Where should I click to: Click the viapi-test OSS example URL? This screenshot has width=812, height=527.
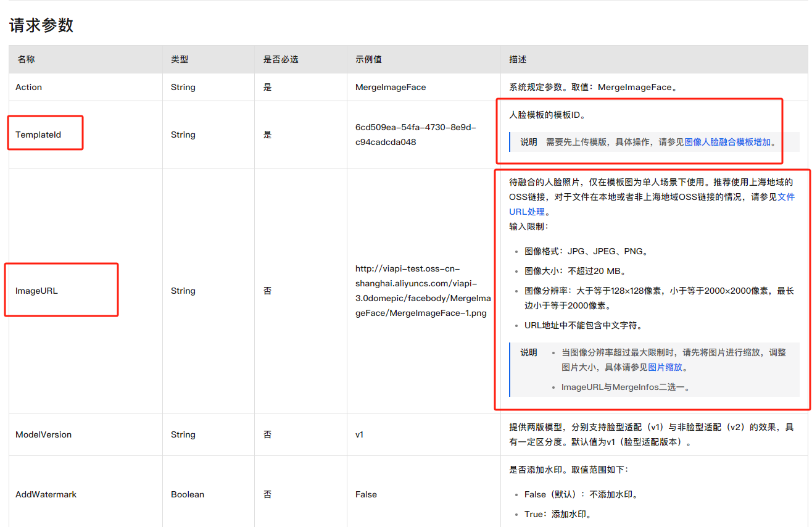point(423,291)
